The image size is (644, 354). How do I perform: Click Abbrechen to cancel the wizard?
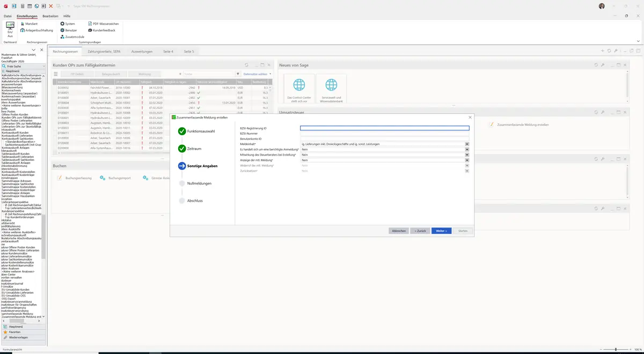(399, 231)
